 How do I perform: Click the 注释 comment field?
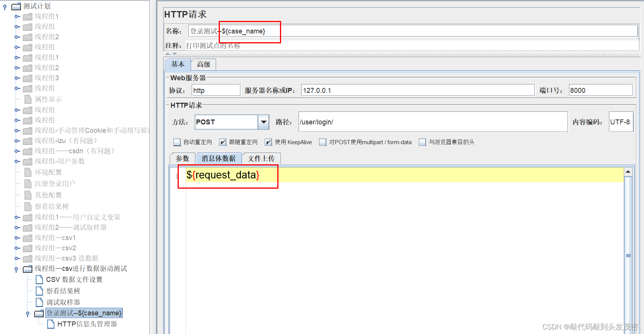412,46
